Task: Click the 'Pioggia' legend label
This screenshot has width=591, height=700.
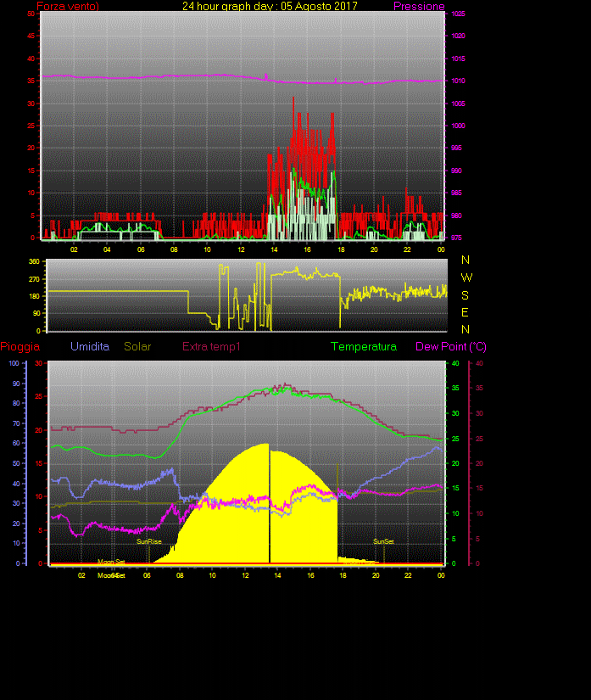Action: (20, 347)
